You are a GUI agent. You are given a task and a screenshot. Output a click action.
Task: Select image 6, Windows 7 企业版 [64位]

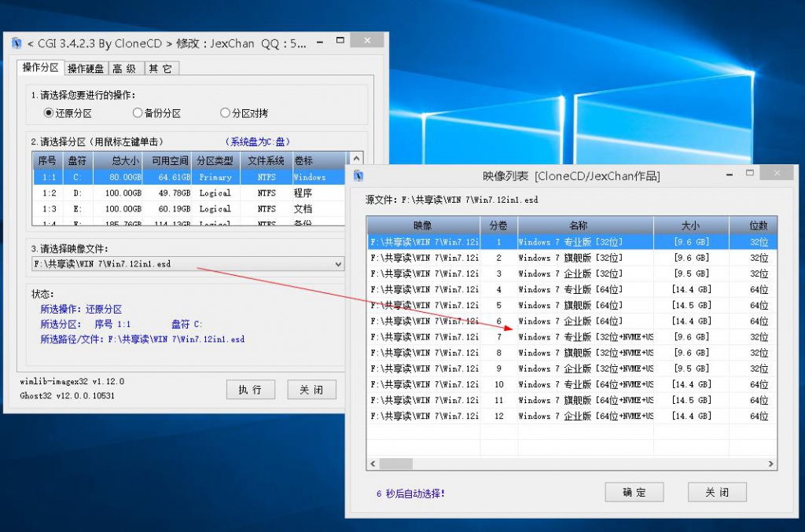click(x=572, y=321)
